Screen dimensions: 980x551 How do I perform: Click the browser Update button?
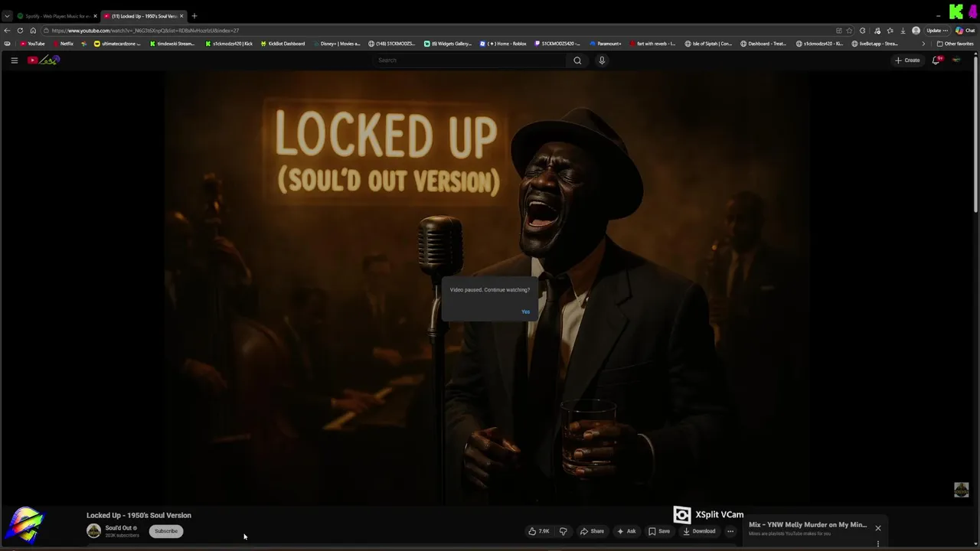(937, 31)
